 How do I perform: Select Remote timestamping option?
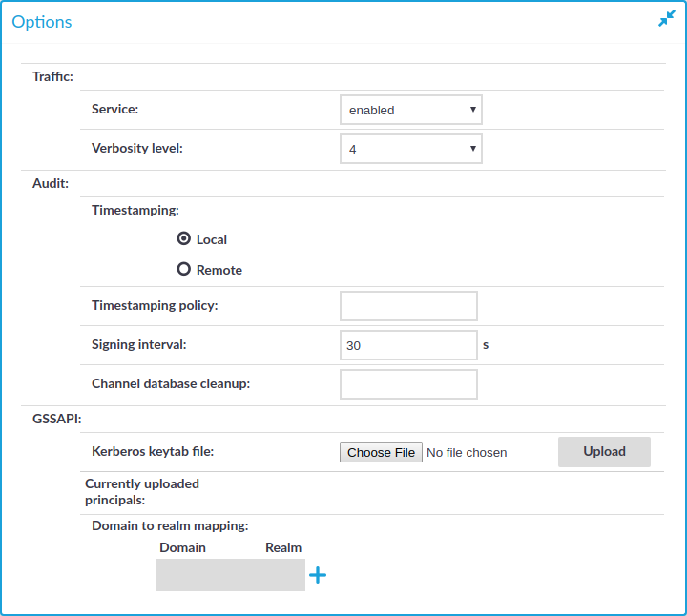point(183,269)
